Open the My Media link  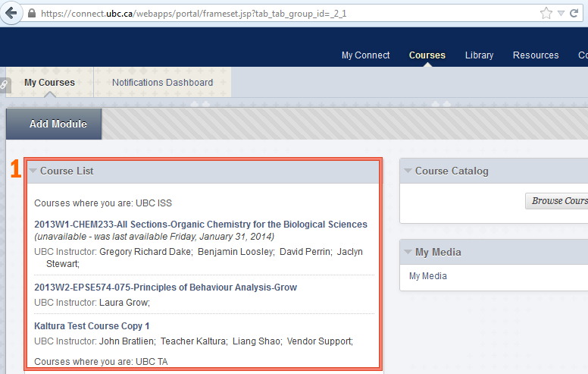(428, 276)
